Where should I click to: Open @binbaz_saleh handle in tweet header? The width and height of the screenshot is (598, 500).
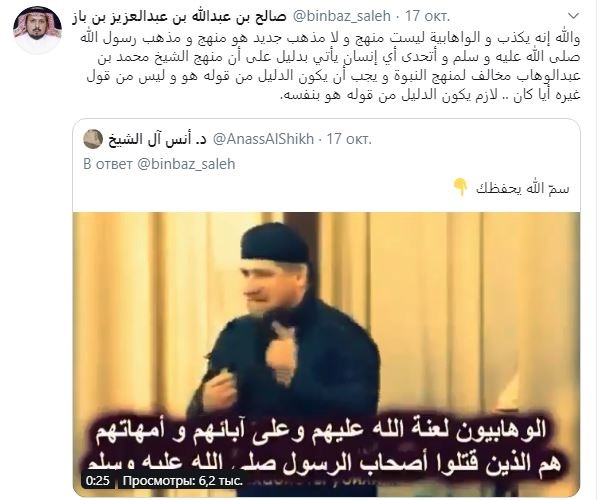coord(341,16)
